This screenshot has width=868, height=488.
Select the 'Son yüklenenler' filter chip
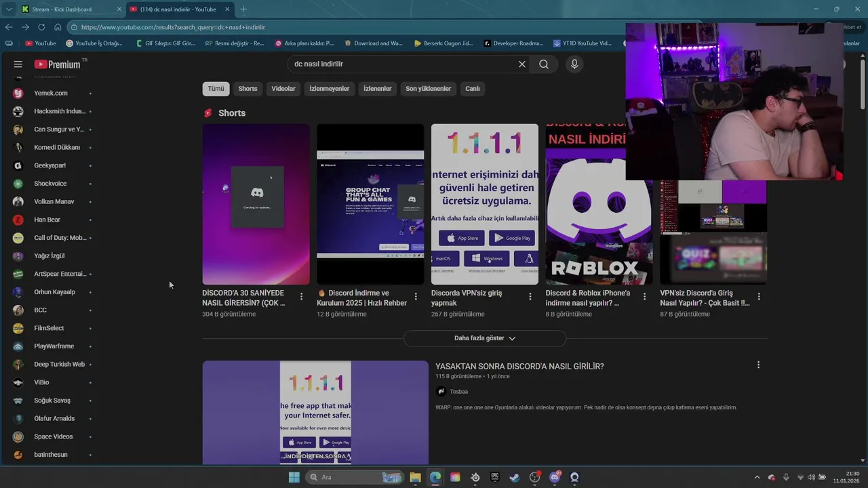[429, 89]
